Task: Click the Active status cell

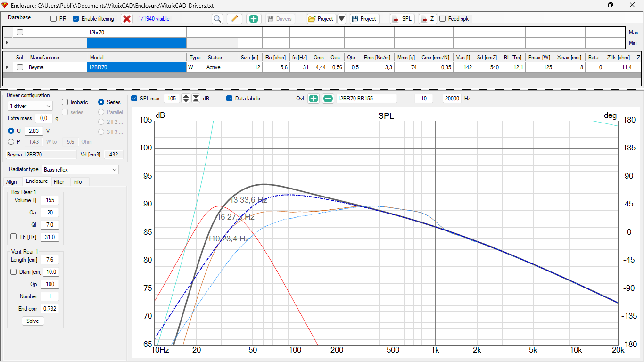Action: (x=221, y=67)
